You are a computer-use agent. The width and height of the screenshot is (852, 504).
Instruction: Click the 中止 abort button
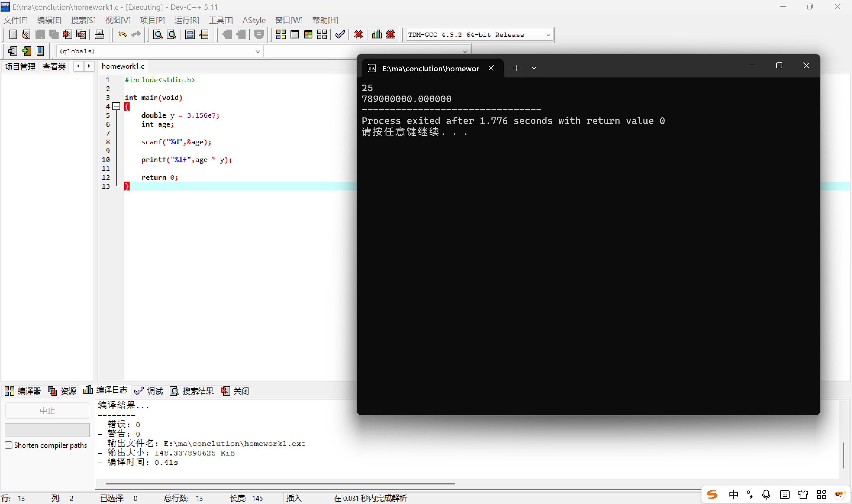pyautogui.click(x=47, y=411)
